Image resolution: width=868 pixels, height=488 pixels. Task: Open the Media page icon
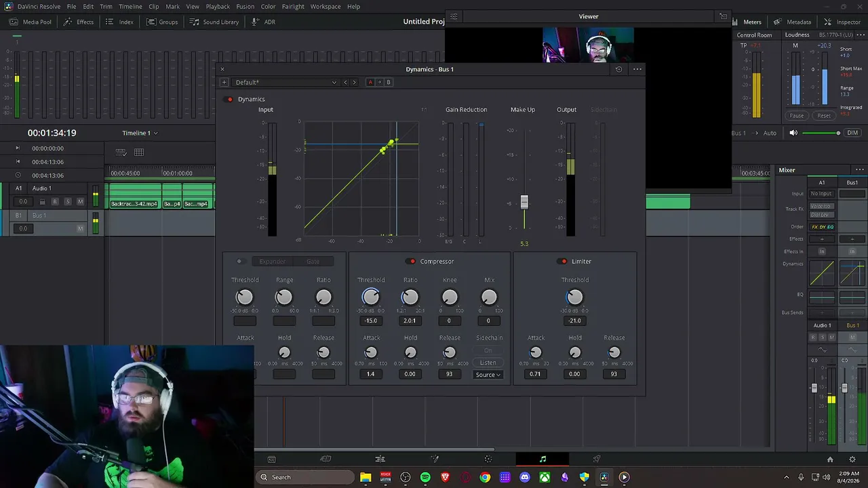tap(271, 459)
